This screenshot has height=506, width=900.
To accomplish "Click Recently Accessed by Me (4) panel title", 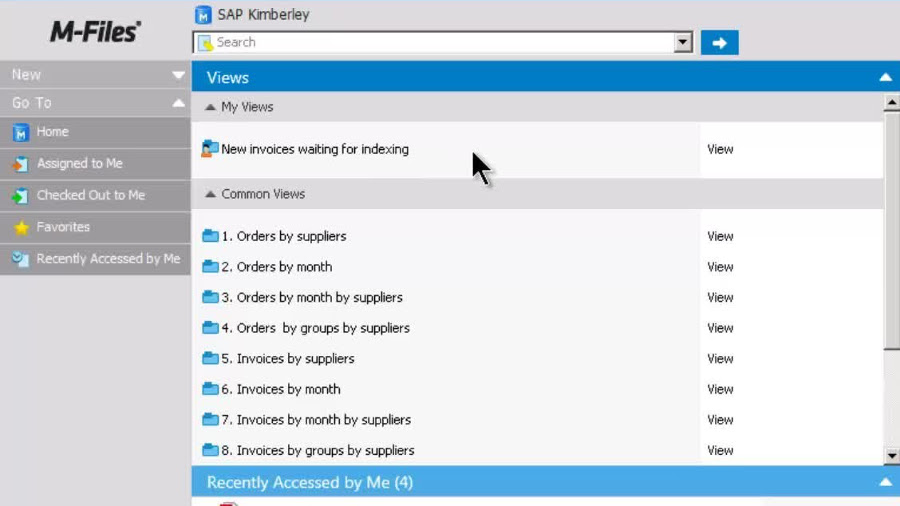I will coord(310,482).
